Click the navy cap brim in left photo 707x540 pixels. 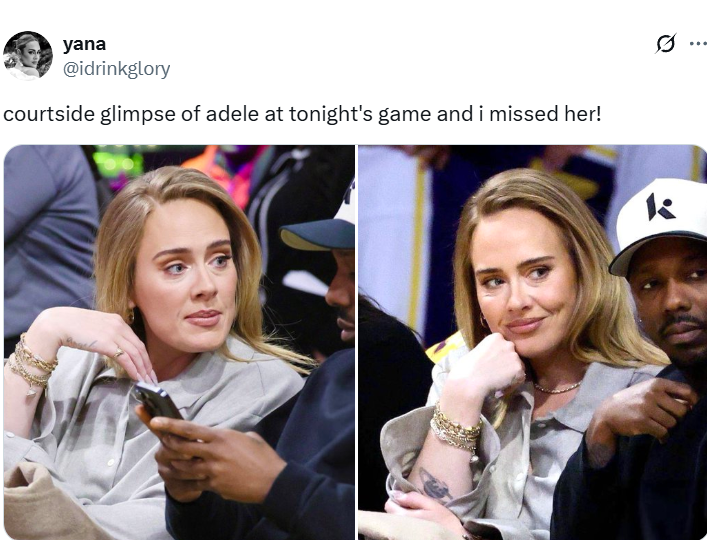[317, 236]
